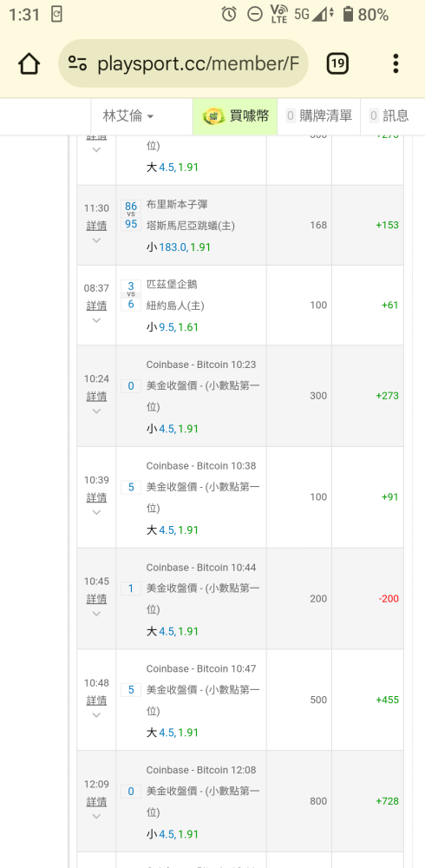Click 詳情 link for the 10:48 bet
The image size is (425, 868).
pyautogui.click(x=96, y=700)
